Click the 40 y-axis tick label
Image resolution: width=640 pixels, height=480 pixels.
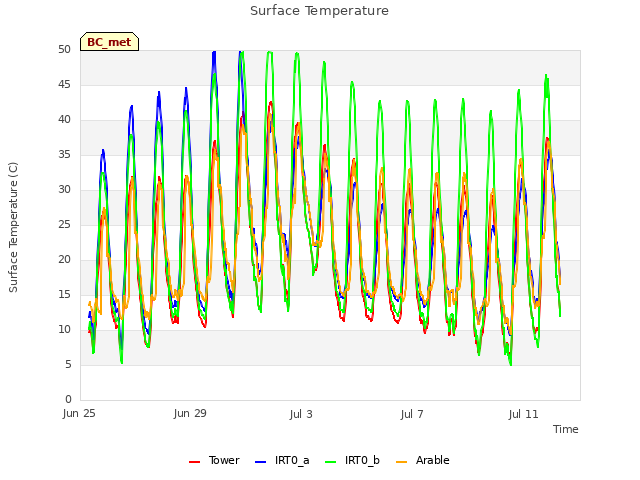64,120
